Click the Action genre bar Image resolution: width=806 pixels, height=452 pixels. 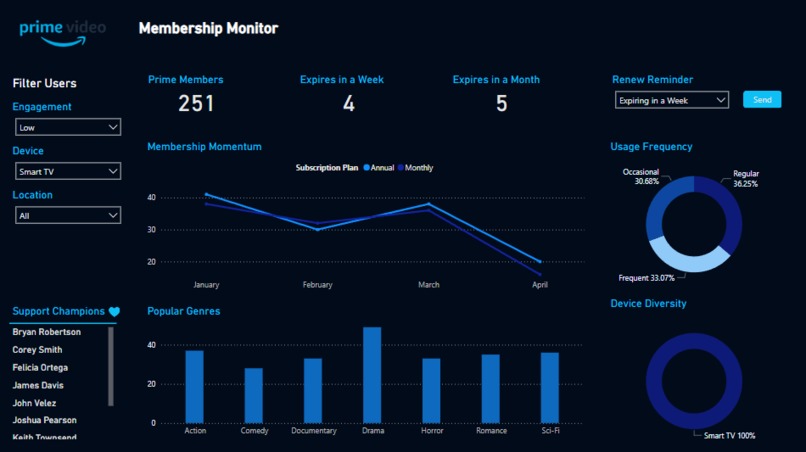194,387
